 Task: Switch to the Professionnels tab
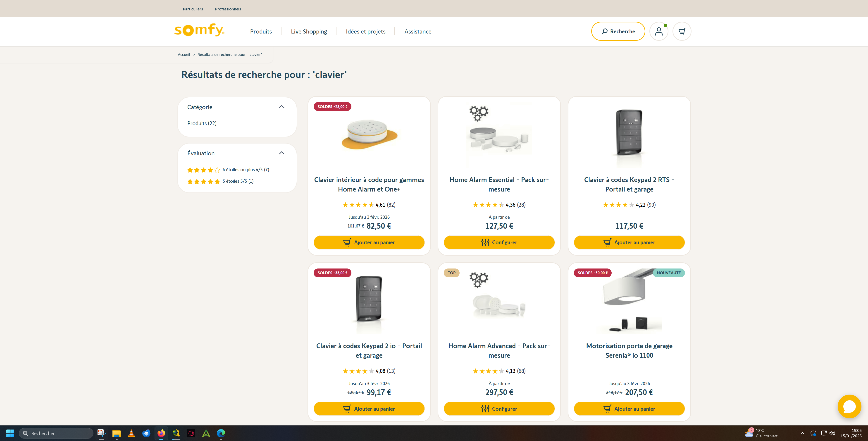[228, 9]
